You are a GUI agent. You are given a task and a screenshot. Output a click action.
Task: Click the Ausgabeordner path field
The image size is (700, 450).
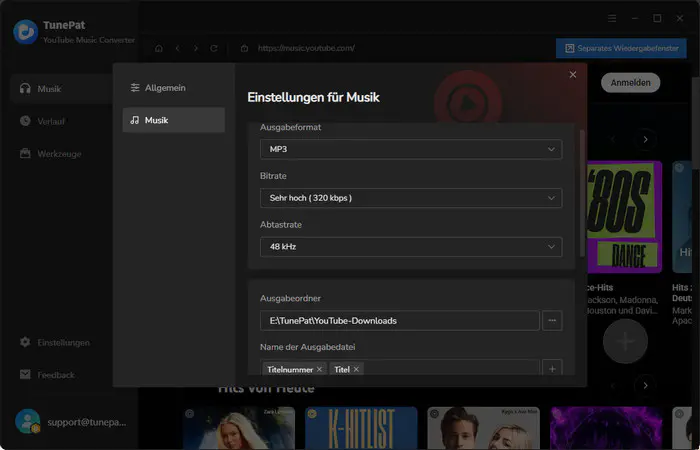[x=400, y=321]
